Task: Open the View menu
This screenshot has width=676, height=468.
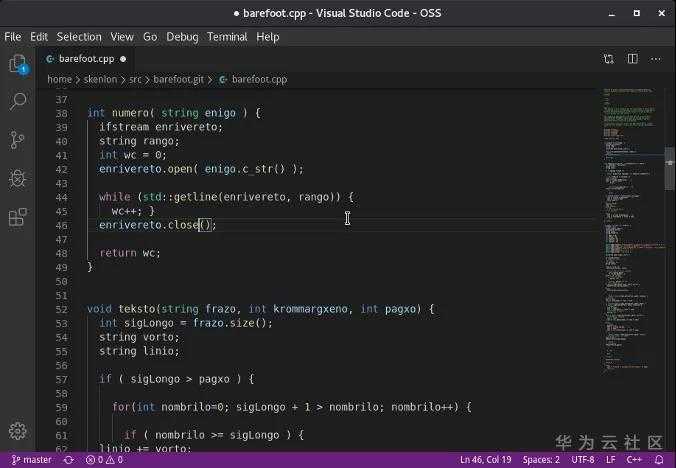Action: 122,37
